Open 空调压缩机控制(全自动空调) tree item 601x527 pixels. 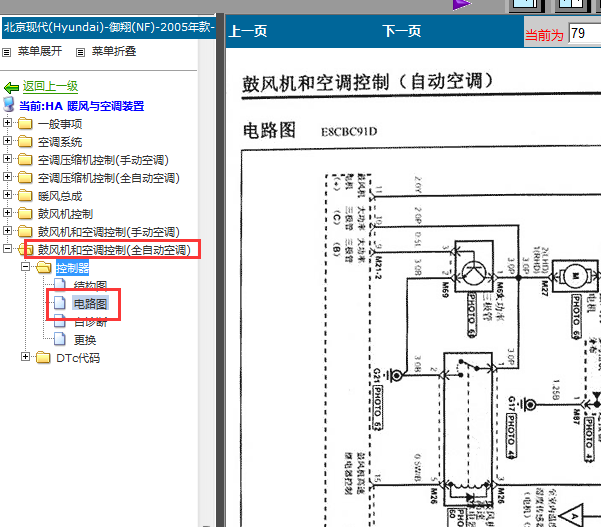[x=108, y=178]
